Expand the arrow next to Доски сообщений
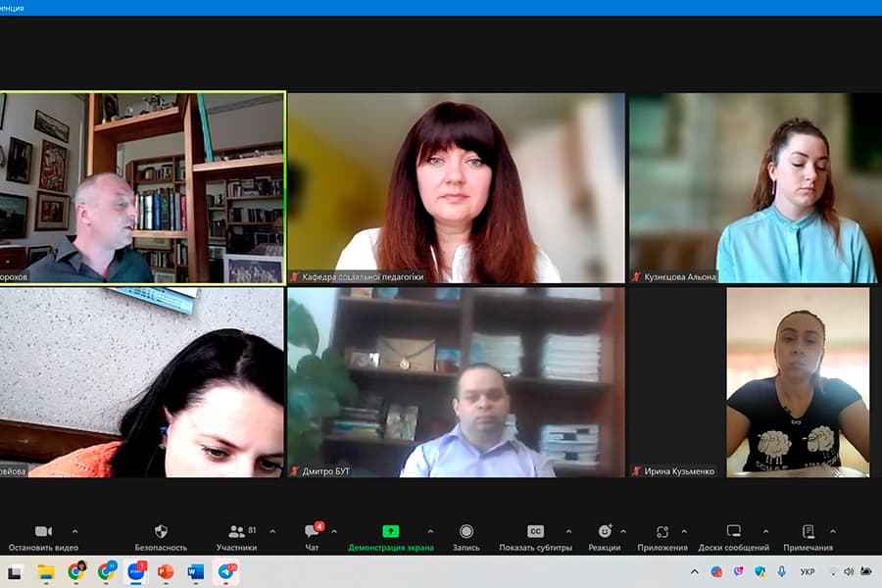Viewport: 882px width, 588px height. coord(765,530)
